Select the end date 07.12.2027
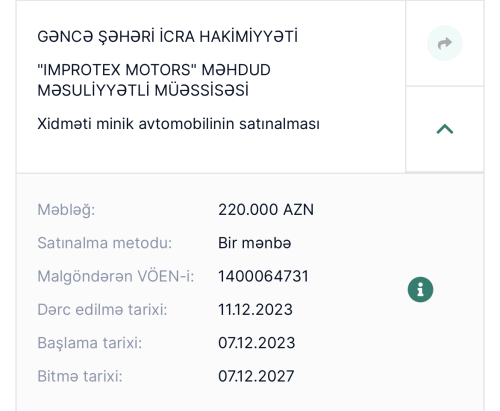Screen dimensions: 500x411 256,376
